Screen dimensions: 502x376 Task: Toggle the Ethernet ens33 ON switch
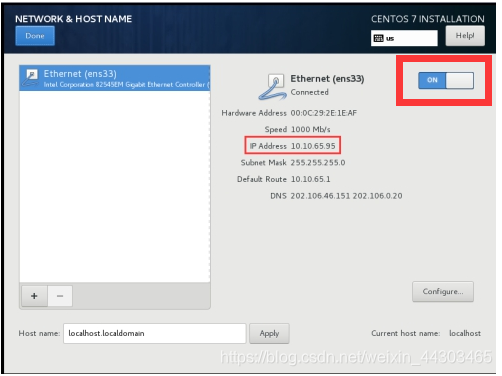point(446,80)
